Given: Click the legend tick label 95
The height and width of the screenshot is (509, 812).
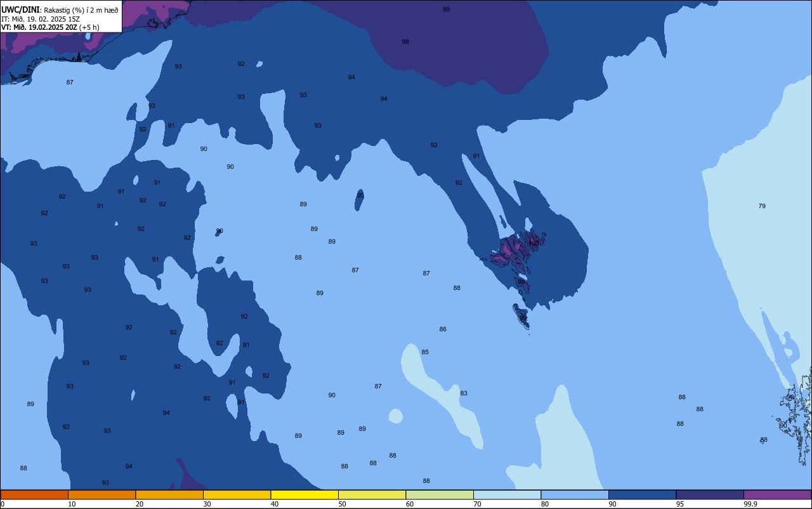Looking at the screenshot, I should 680,504.
